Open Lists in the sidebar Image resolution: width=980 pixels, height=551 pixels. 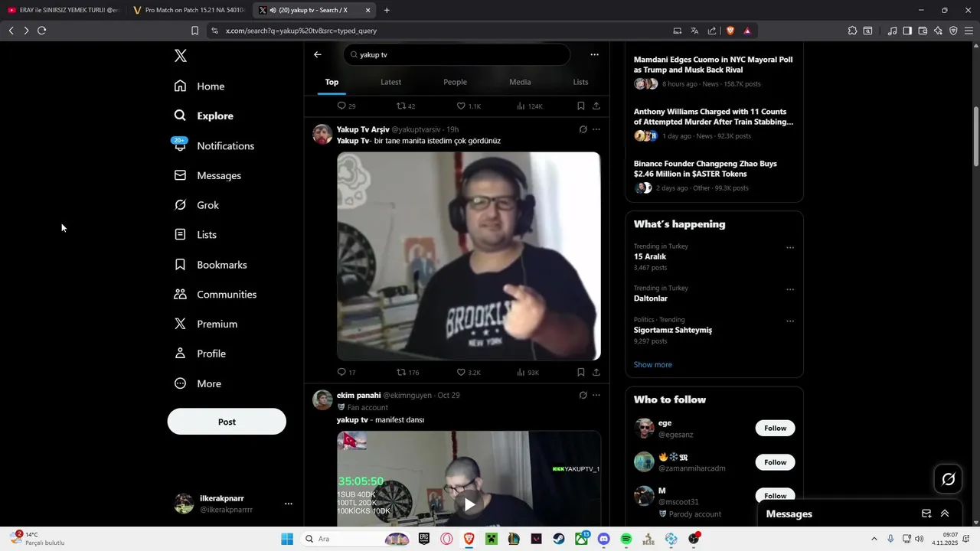coord(195,235)
